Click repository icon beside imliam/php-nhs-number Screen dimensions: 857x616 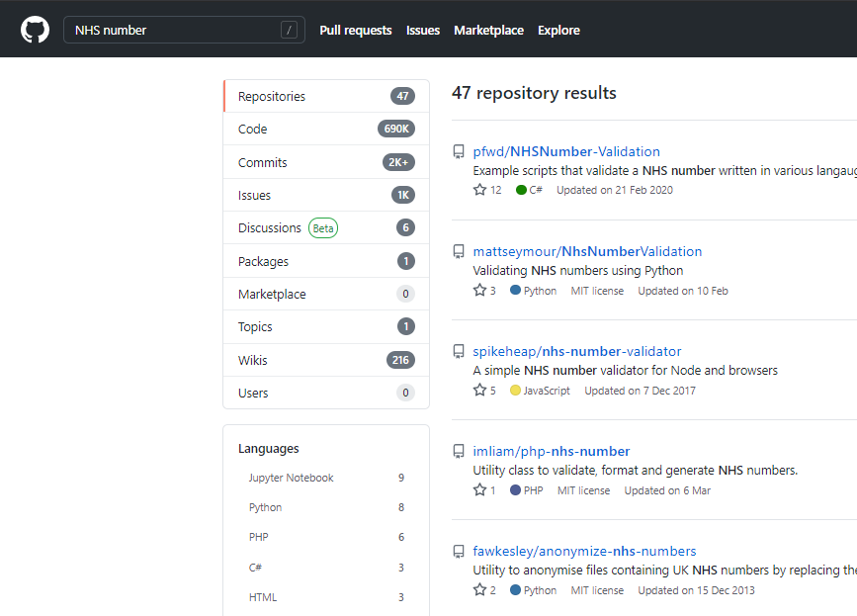pyautogui.click(x=459, y=452)
